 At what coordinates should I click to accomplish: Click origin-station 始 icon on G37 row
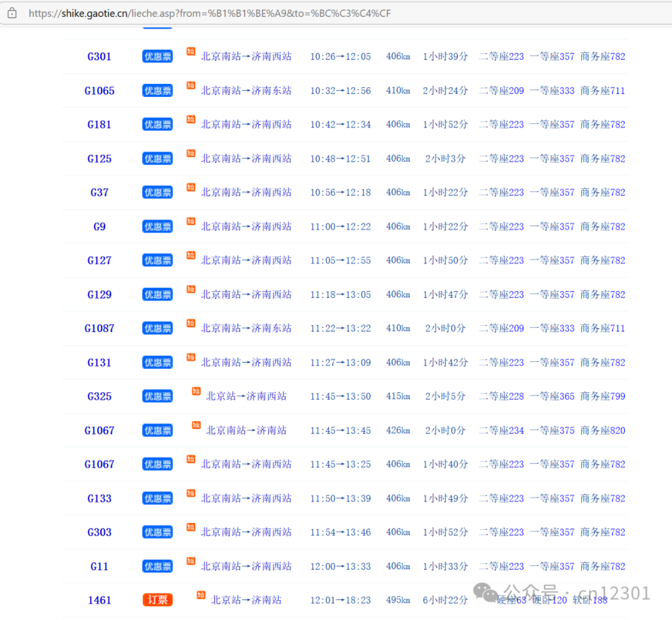tap(191, 187)
